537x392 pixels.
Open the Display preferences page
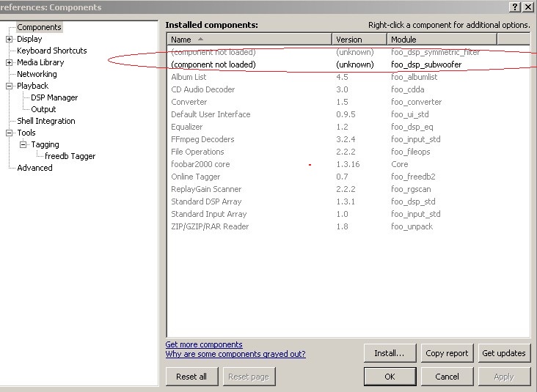coord(29,39)
